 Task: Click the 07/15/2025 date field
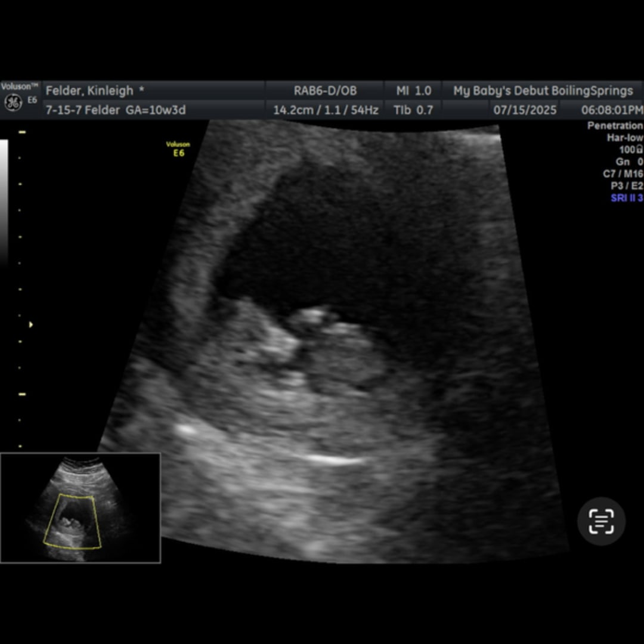pyautogui.click(x=525, y=110)
